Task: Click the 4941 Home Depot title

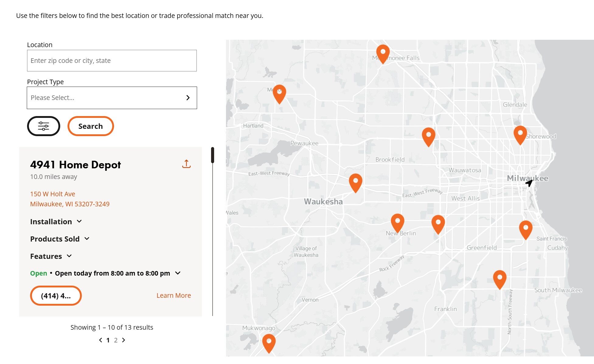Action: [x=75, y=165]
